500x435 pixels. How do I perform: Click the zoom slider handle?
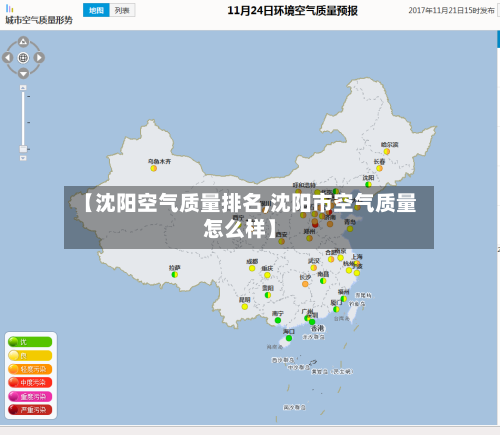click(x=23, y=149)
